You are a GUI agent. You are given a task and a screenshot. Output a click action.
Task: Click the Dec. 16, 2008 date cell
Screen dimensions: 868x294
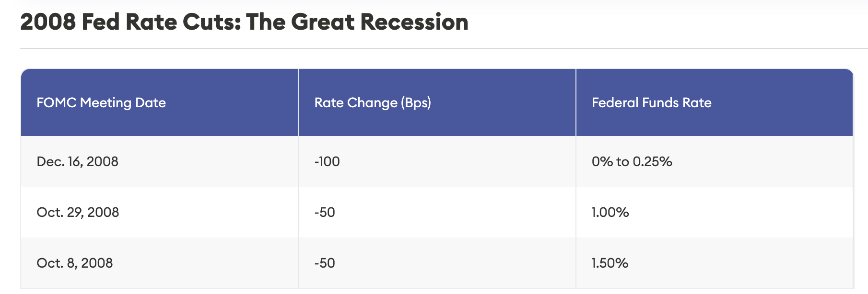pyautogui.click(x=78, y=161)
